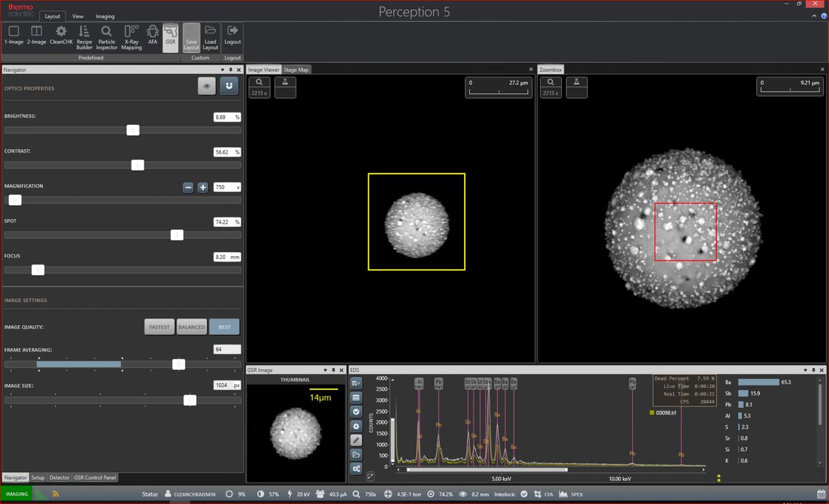This screenshot has width=829, height=504.
Task: Click the top EDS sidebar save icon
Action: 356,382
